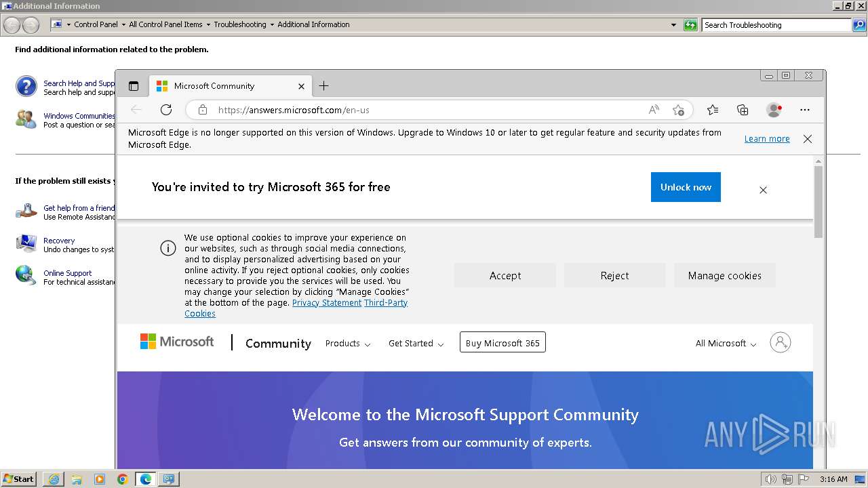
Task: Toggle Read Aloud icon in address bar
Action: pyautogui.click(x=654, y=110)
